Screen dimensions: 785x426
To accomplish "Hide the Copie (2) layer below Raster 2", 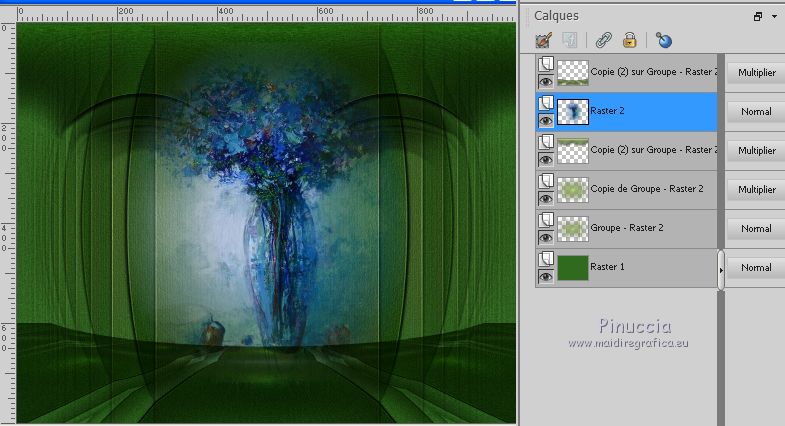I will [546, 159].
